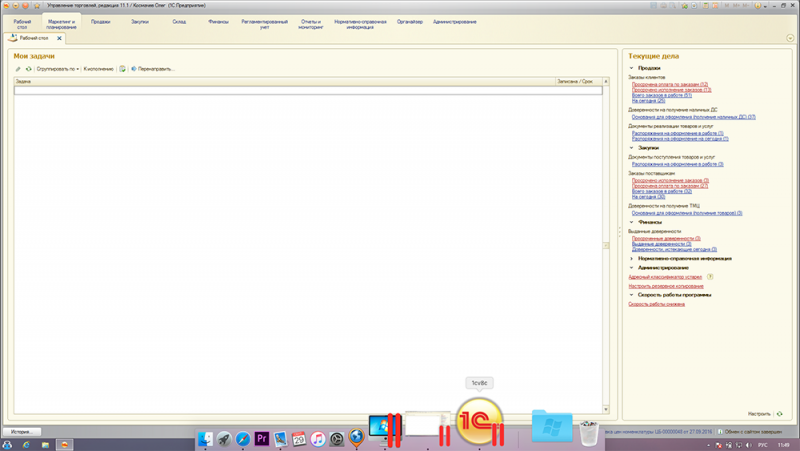The width and height of the screenshot is (800, 451).
Task: Open the Отчеты и мониторинг section
Action: pos(311,24)
